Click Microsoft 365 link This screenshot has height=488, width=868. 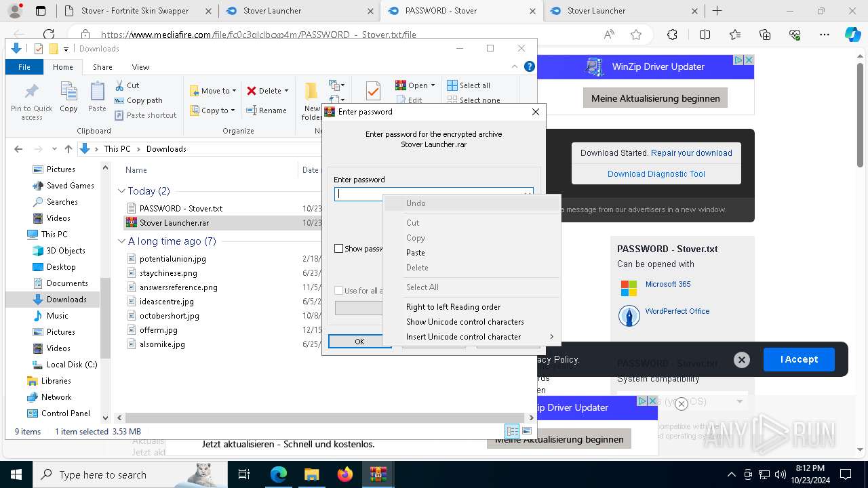pos(668,285)
